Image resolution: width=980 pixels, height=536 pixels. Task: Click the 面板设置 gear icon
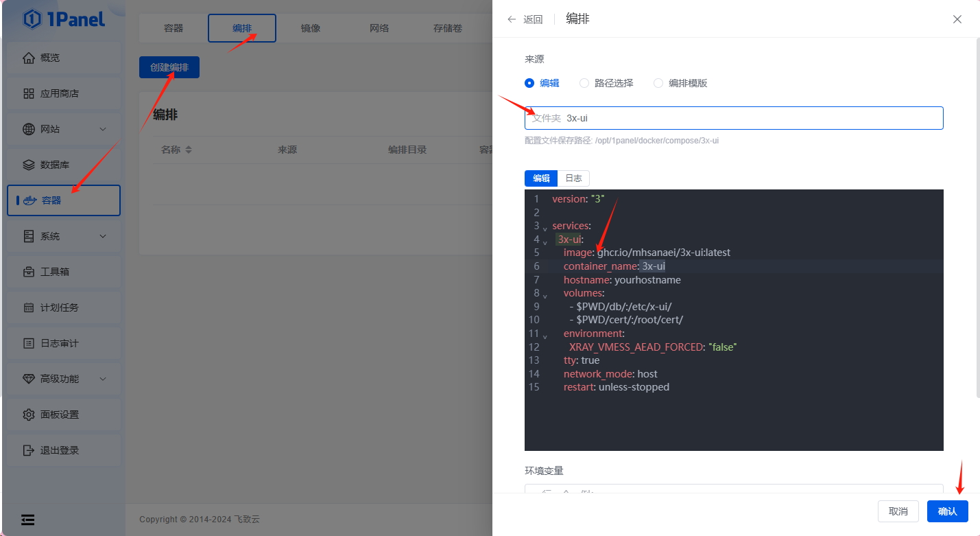pos(28,415)
